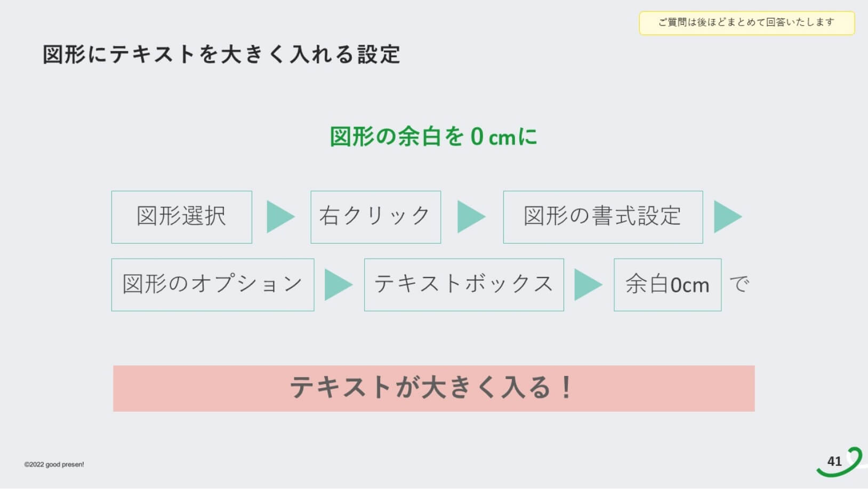Click the slide page number 41

point(834,461)
